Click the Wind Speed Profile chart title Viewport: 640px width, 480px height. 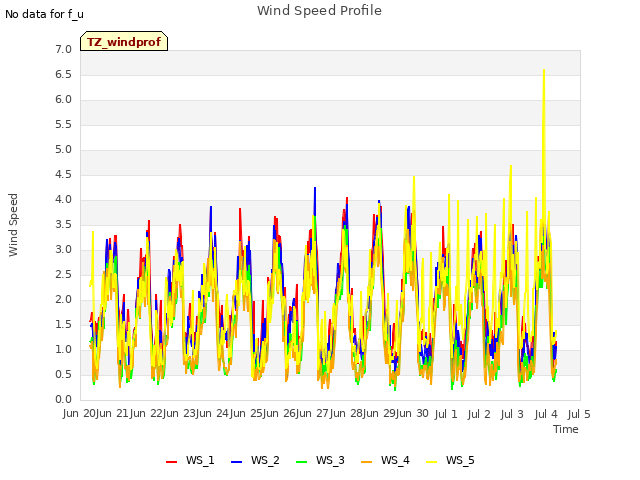coord(319,10)
